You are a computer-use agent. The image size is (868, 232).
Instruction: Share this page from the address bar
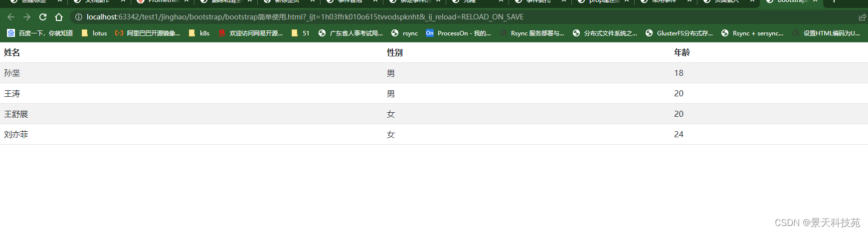coord(862,17)
